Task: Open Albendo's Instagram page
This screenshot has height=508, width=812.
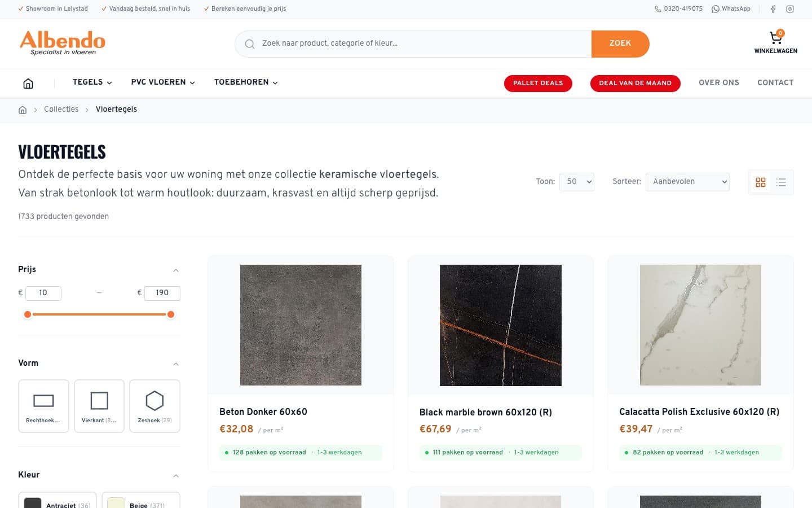Action: 789,9
